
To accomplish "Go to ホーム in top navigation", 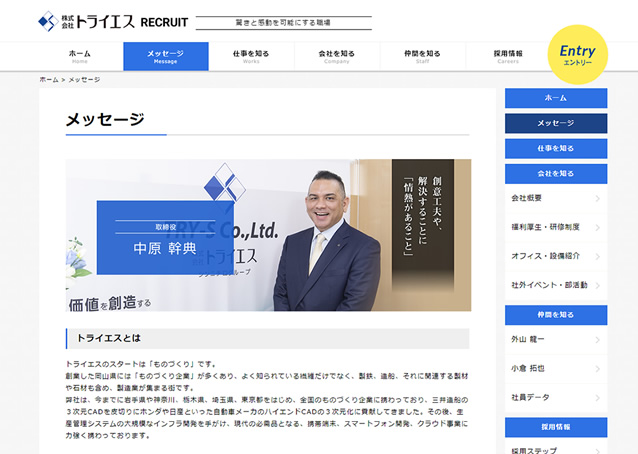I will (x=80, y=57).
